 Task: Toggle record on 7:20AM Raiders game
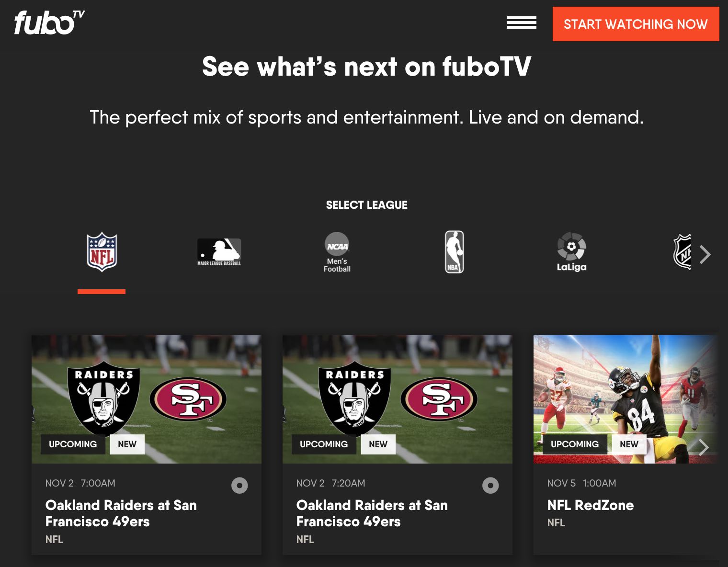[x=490, y=486]
